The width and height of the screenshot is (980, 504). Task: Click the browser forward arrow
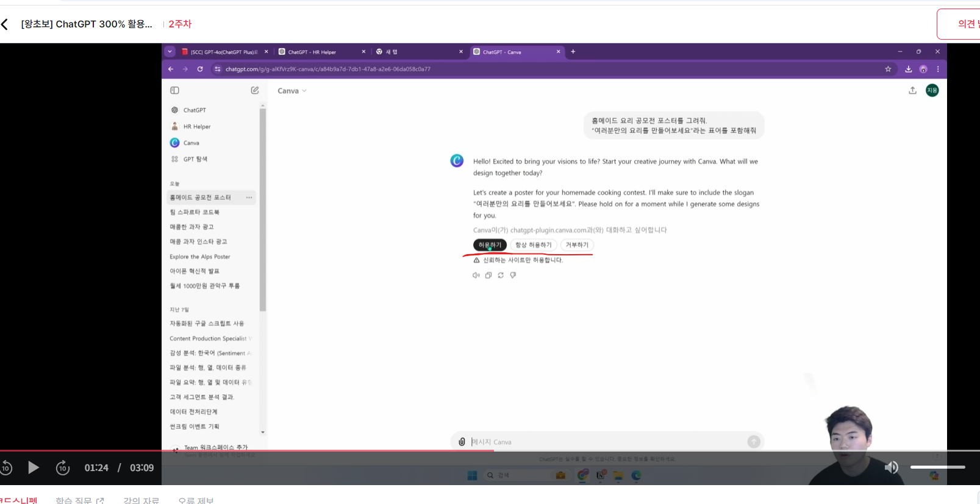(x=185, y=69)
